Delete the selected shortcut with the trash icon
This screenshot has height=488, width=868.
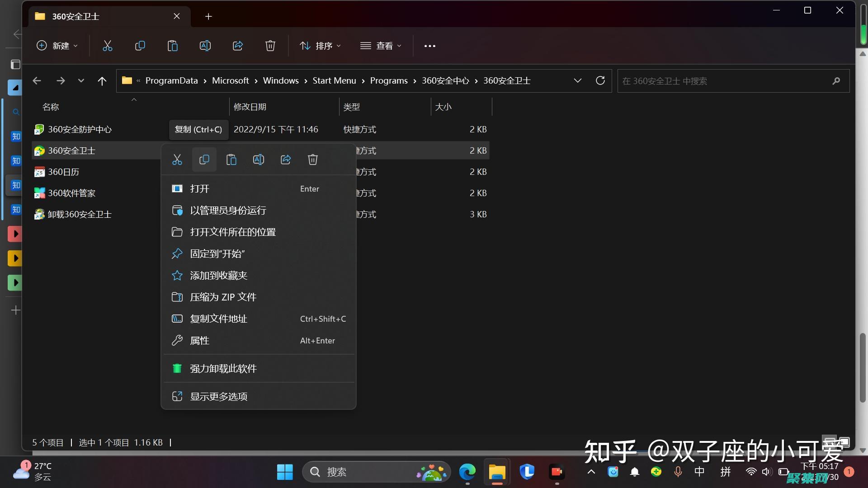pyautogui.click(x=270, y=46)
